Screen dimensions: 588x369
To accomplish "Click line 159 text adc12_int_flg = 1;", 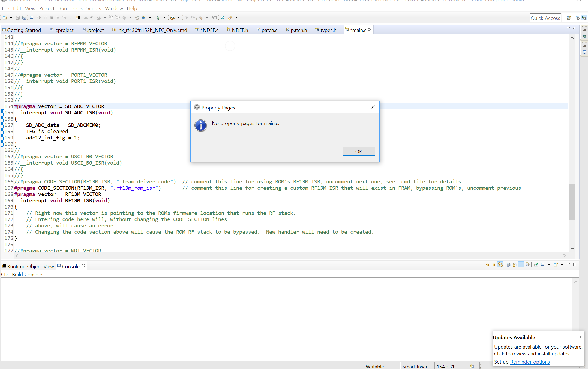I will click(x=53, y=138).
